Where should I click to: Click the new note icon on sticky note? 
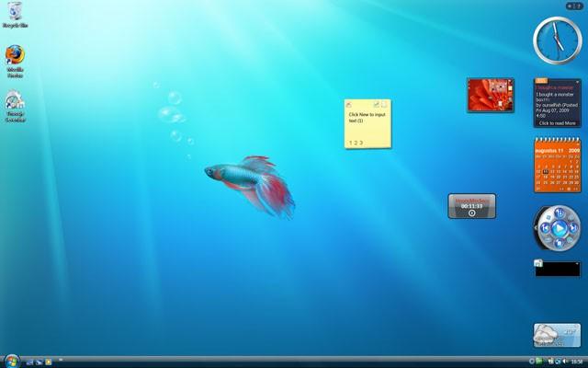(384, 105)
